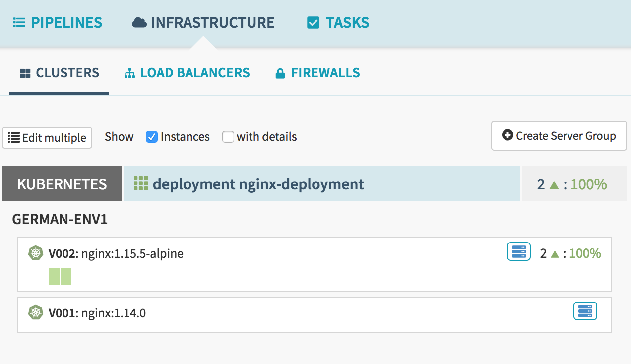
Task: Uncheck the Instances checkbox
Action: pyautogui.click(x=152, y=137)
